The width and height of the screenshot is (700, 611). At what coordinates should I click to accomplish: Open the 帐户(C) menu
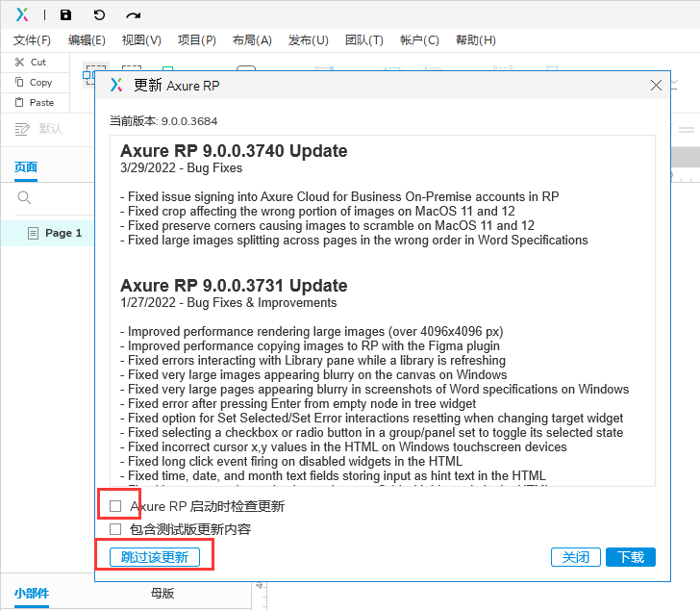point(419,40)
